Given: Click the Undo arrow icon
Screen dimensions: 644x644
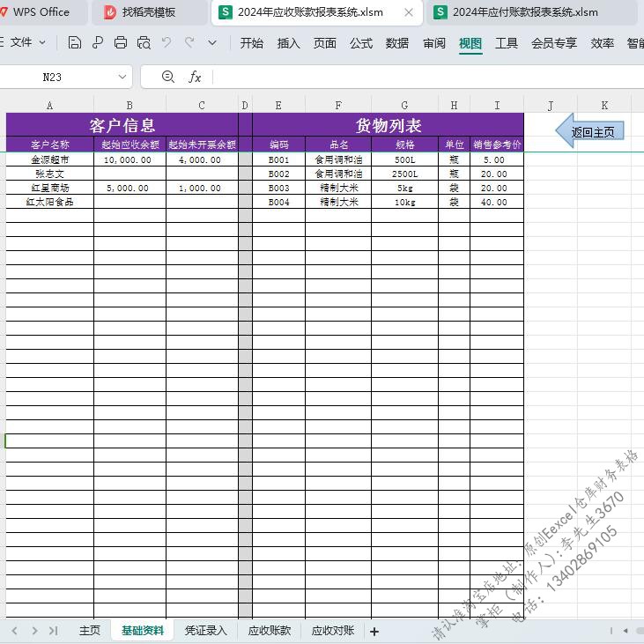Looking at the screenshot, I should [167, 42].
